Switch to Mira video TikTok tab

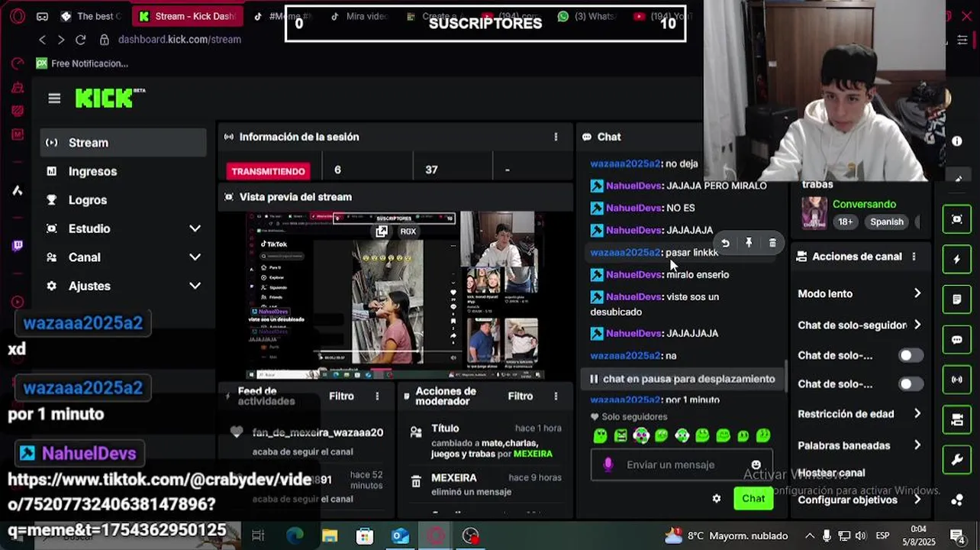point(359,16)
